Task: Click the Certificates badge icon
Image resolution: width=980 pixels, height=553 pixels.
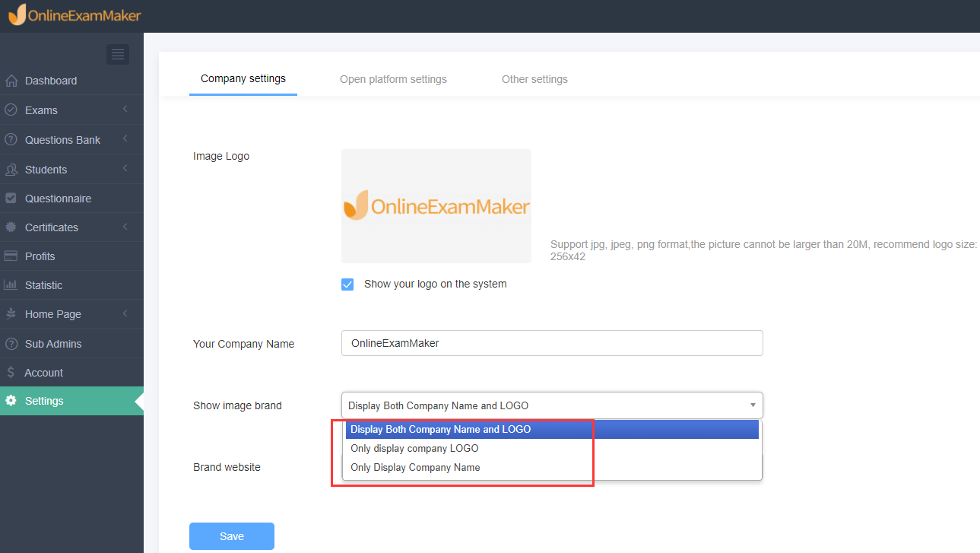Action: point(11,227)
